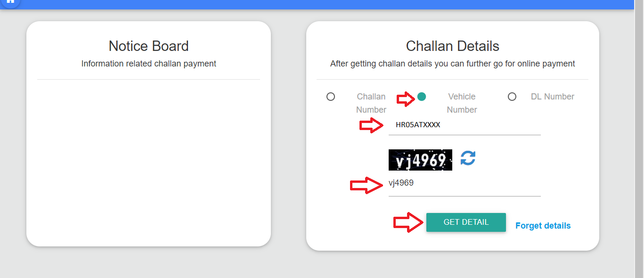Focus the vehicle number field showing HR05ATXXXX

pos(464,125)
